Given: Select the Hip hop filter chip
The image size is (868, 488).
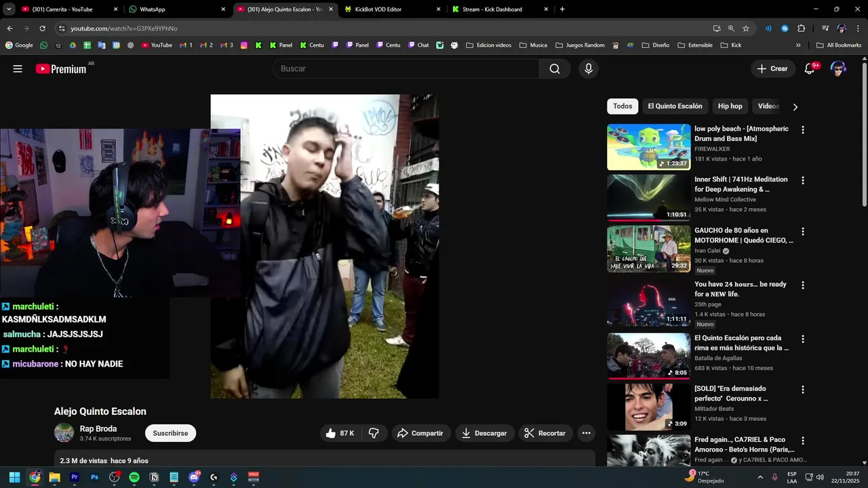Looking at the screenshot, I should tap(730, 106).
